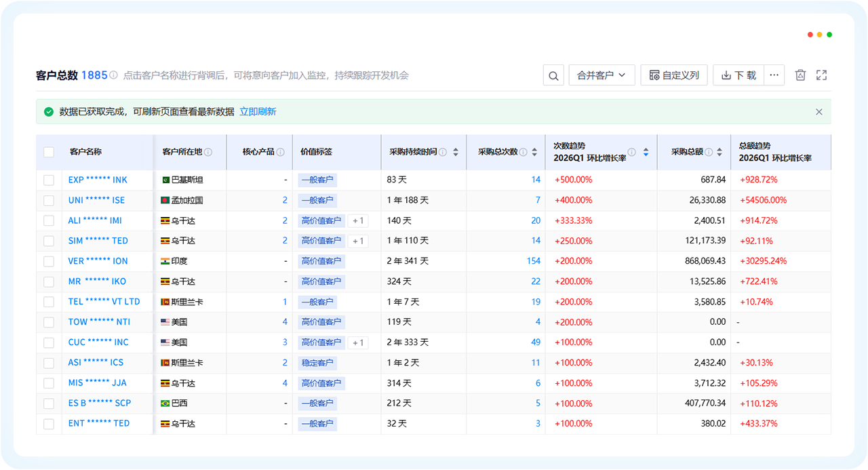Check the box for UNI ****** ISE
Screen dimensions: 868x470
(49, 200)
